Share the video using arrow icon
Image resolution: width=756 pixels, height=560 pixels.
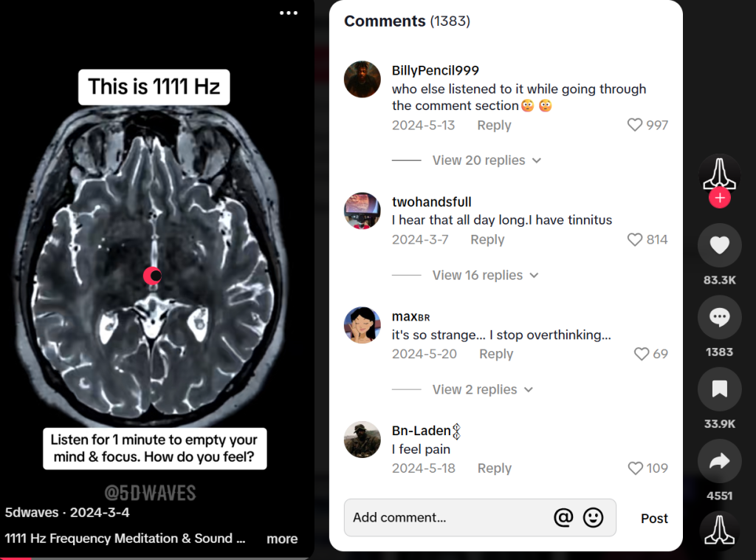pos(719,461)
